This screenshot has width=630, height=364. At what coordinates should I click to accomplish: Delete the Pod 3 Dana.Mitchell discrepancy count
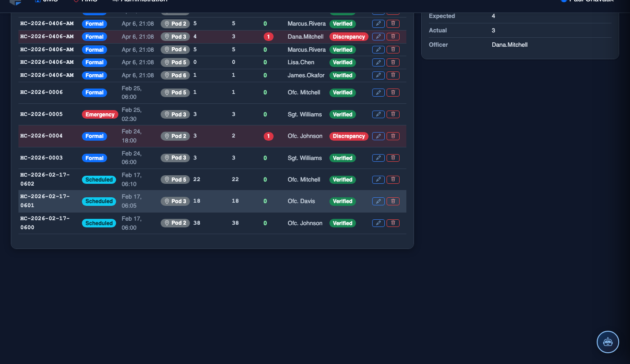point(393,37)
